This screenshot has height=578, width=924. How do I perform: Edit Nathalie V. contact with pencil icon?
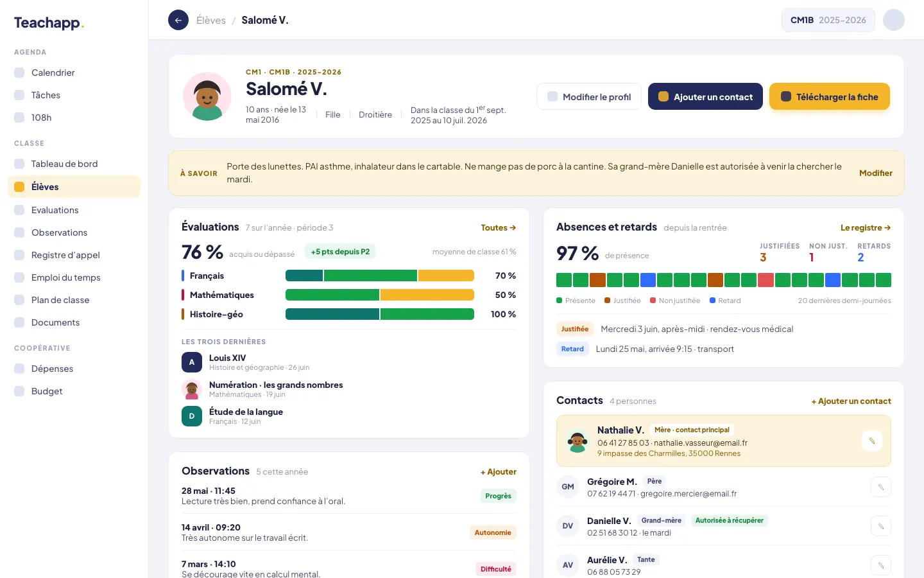[x=872, y=441]
